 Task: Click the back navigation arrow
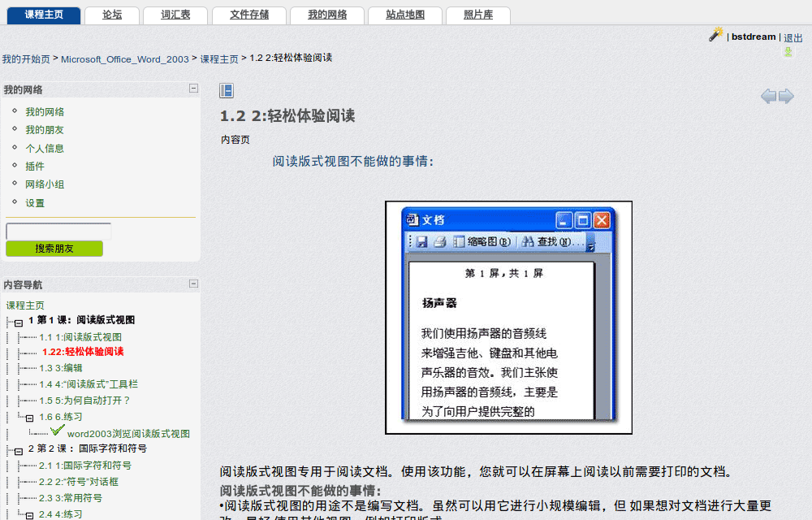click(x=768, y=96)
